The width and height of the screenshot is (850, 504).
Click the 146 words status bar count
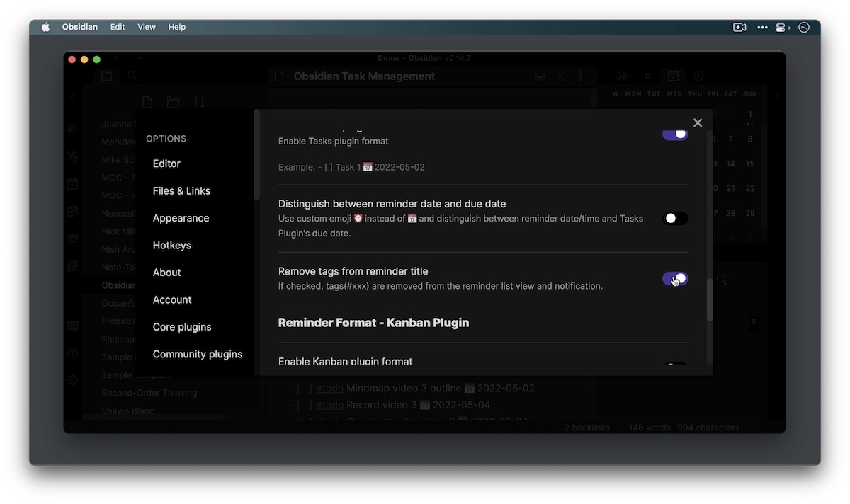[649, 428]
